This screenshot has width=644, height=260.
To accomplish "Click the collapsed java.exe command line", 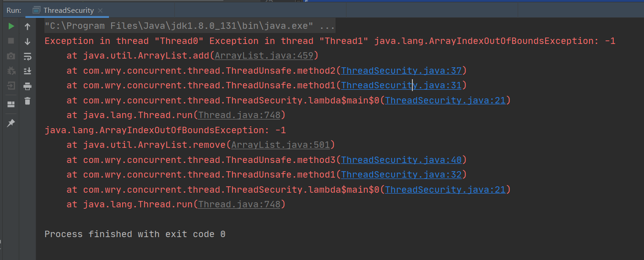I will point(189,26).
